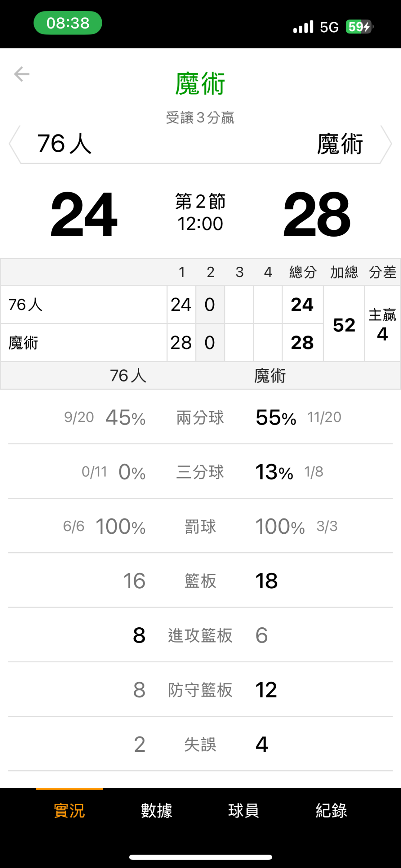Select the green 魔術 title heading
This screenshot has height=868, width=401.
click(x=200, y=84)
